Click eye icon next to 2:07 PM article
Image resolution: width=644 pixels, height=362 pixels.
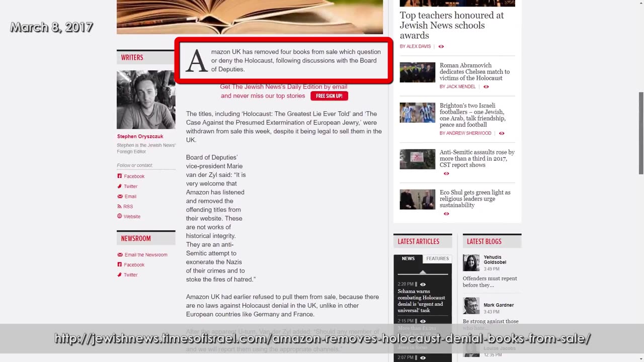[x=423, y=357]
